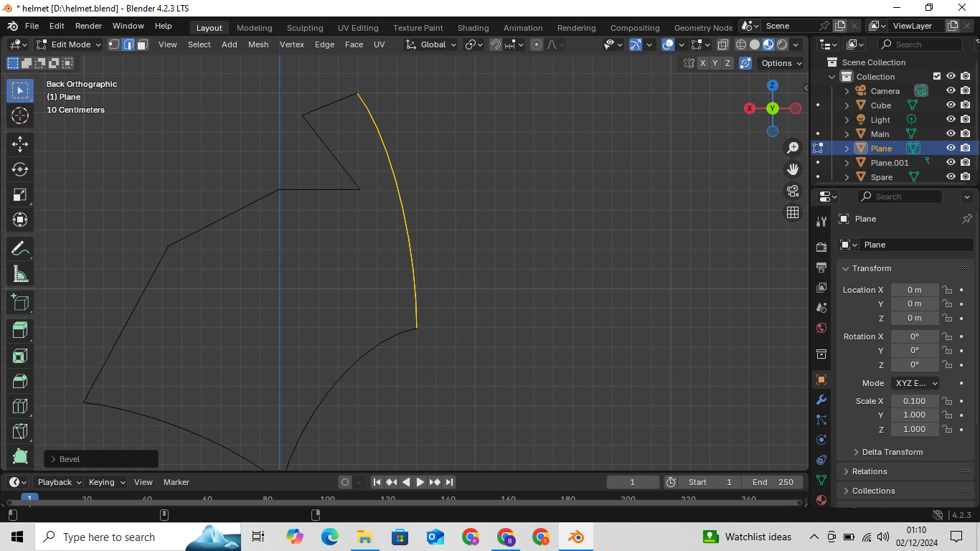
Task: Uncheck the Collection exclude checkbox
Action: coord(936,77)
